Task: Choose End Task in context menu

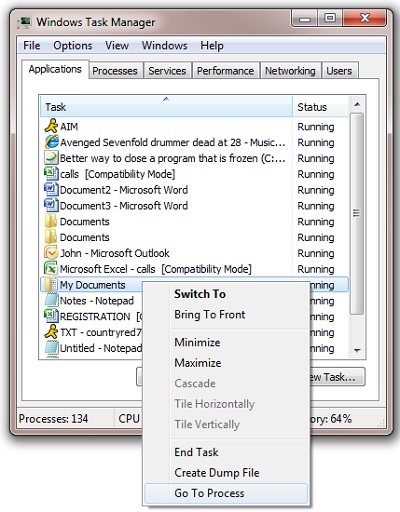Action: coord(226,452)
